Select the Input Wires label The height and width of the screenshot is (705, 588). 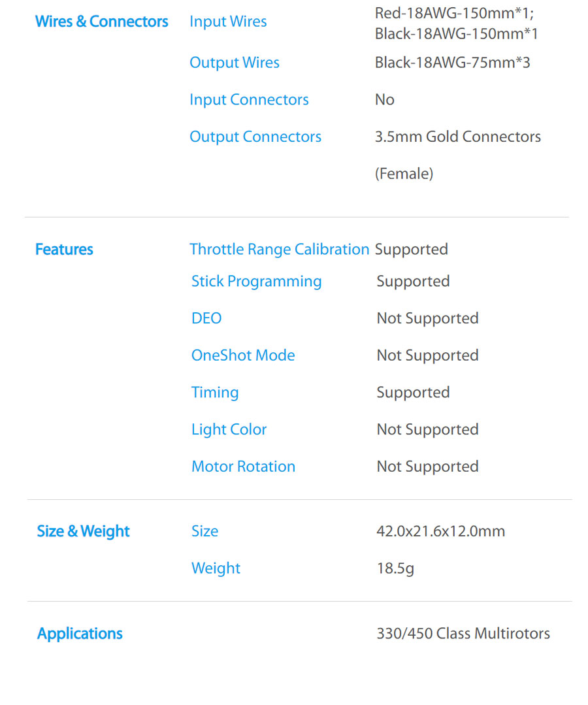228,22
